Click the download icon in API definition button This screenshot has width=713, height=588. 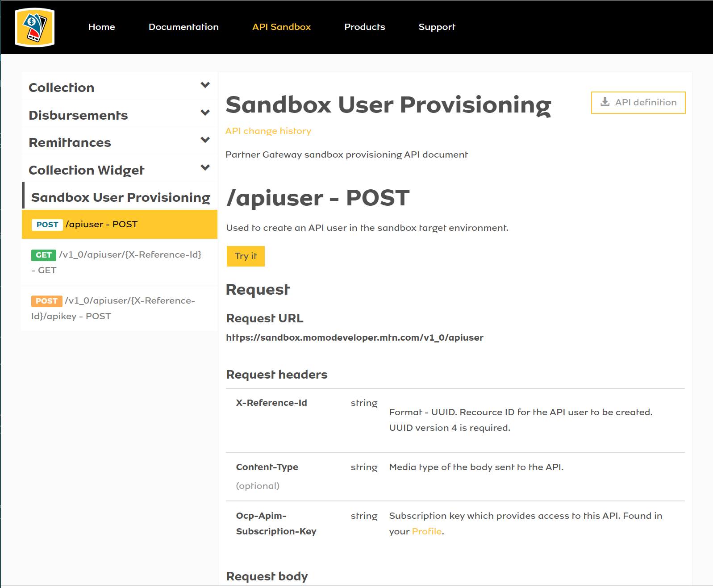coord(605,102)
